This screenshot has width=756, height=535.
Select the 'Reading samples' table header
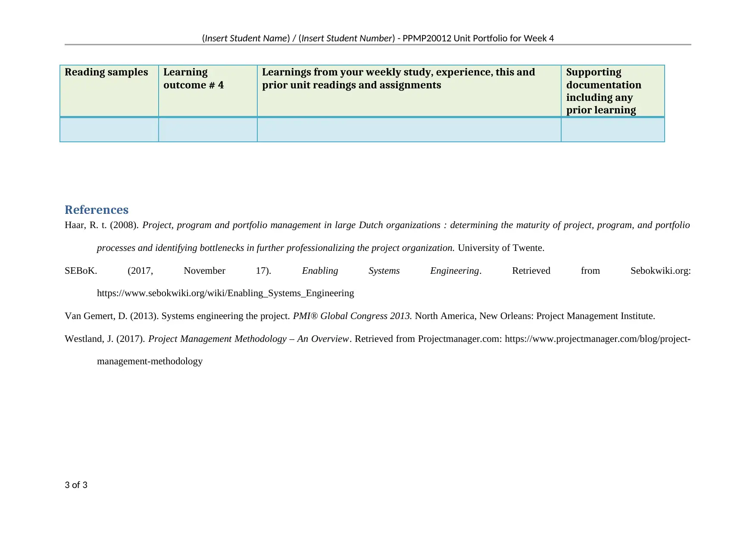pos(109,91)
